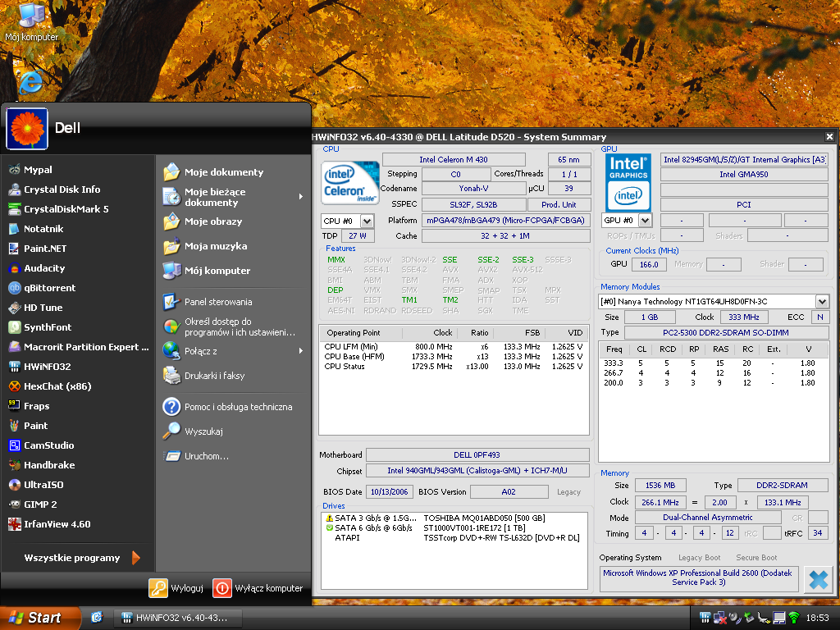Open Crystal Disk Info from Start menu

point(62,189)
